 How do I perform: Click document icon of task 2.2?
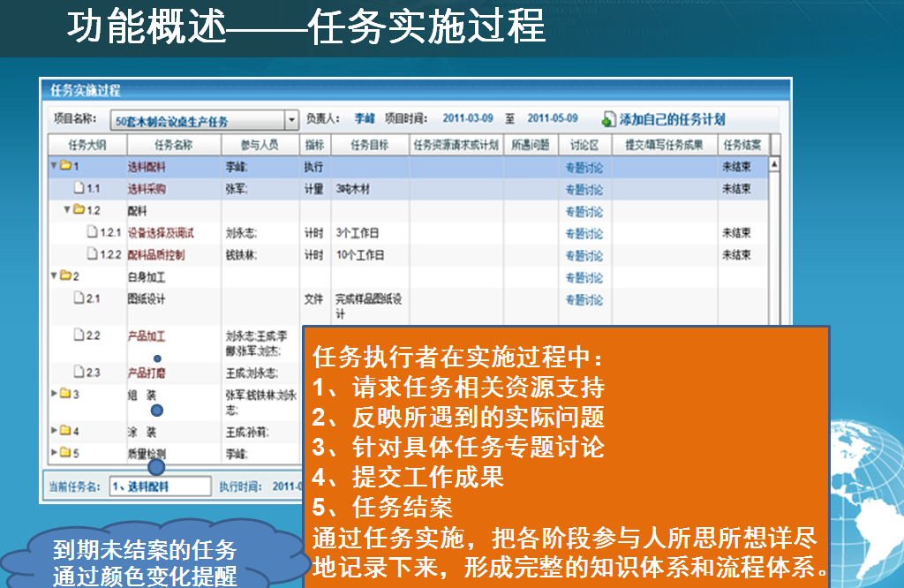(79, 335)
